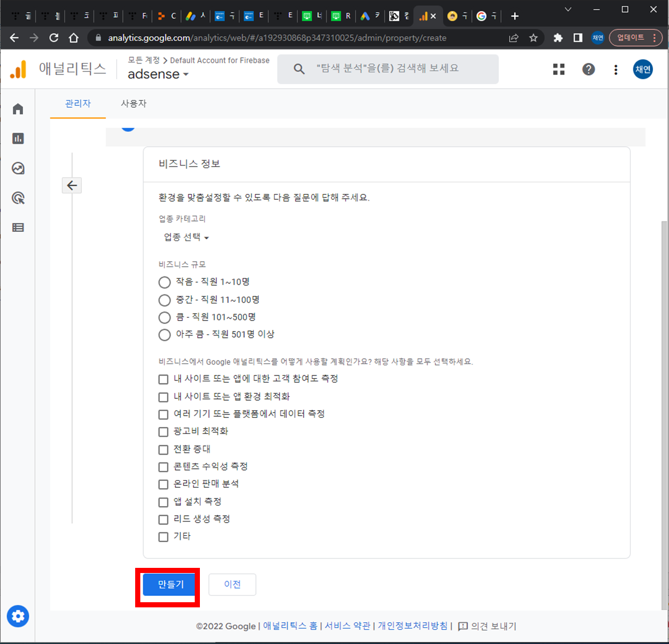Switch to the 관리자 tab
Image resolution: width=669 pixels, height=644 pixels.
(x=78, y=104)
